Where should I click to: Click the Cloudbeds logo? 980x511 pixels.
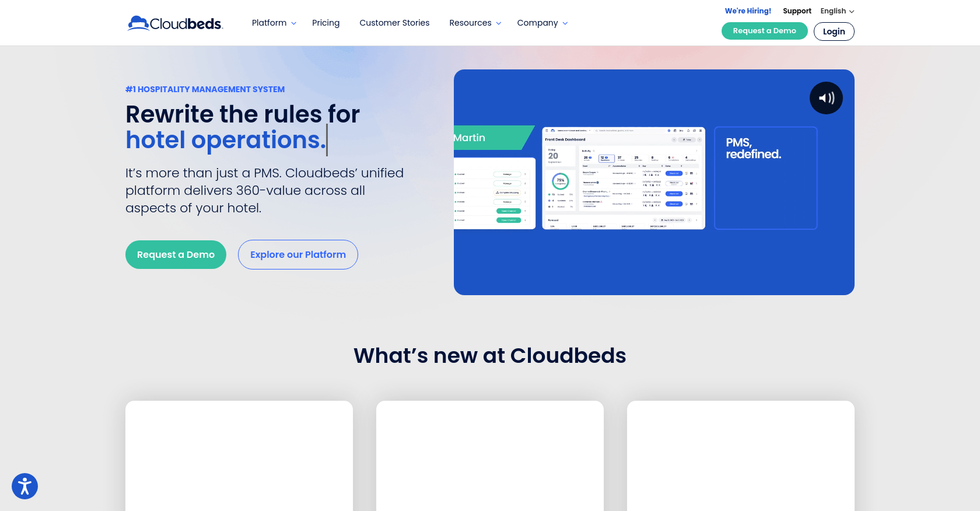(175, 23)
